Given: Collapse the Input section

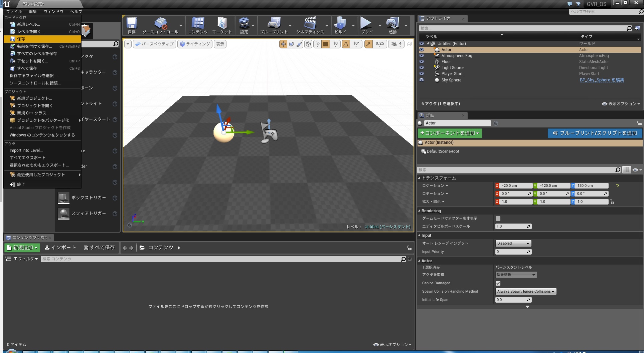Looking at the screenshot, I should tap(419, 235).
